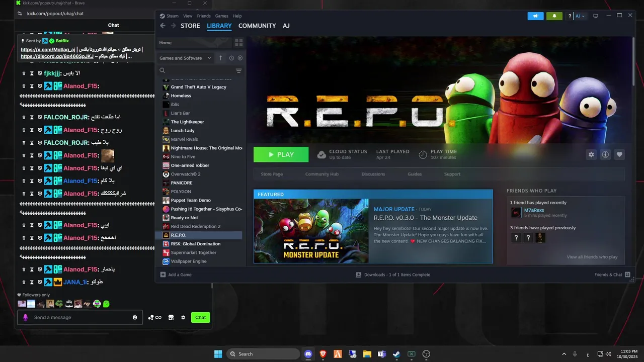This screenshot has width=644, height=362.
Task: Switch Steam to Big Picture mode icon
Action: coord(596,16)
